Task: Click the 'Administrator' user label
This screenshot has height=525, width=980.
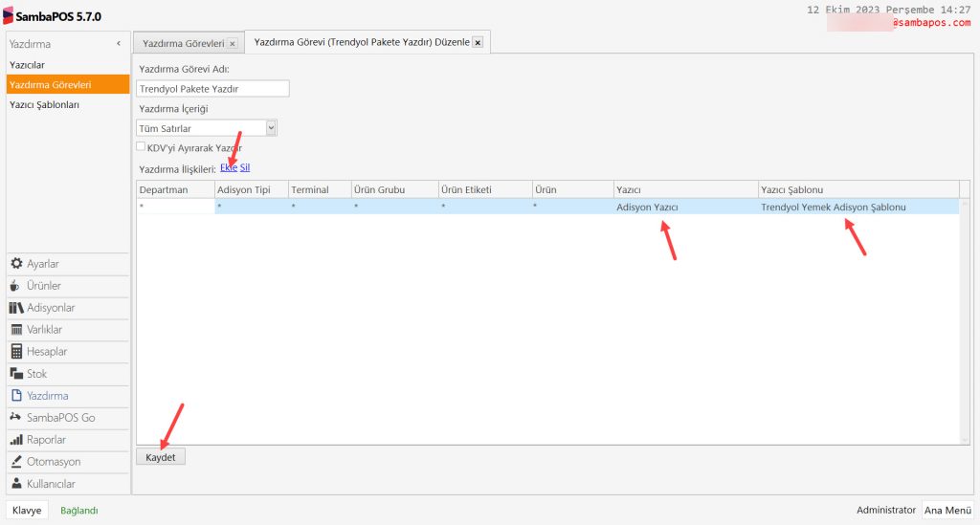Action: pyautogui.click(x=885, y=510)
